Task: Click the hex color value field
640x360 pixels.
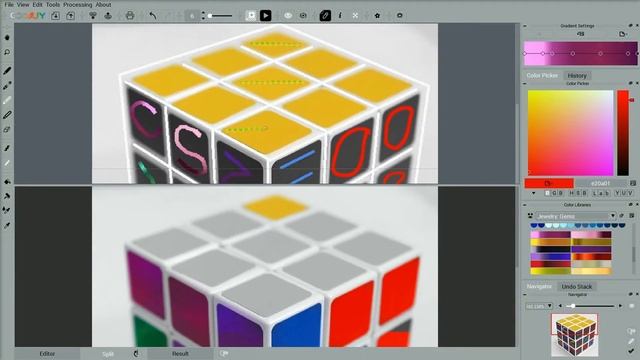Action: (x=601, y=184)
